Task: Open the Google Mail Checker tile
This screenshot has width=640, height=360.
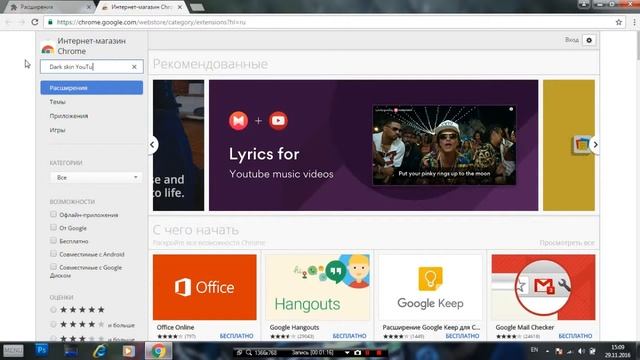Action: pyautogui.click(x=543, y=287)
